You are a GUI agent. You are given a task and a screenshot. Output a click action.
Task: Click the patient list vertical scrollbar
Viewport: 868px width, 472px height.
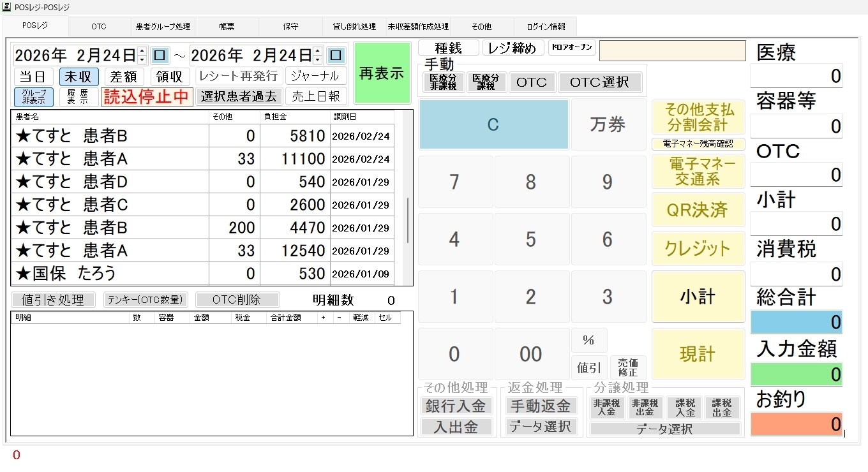click(x=408, y=220)
